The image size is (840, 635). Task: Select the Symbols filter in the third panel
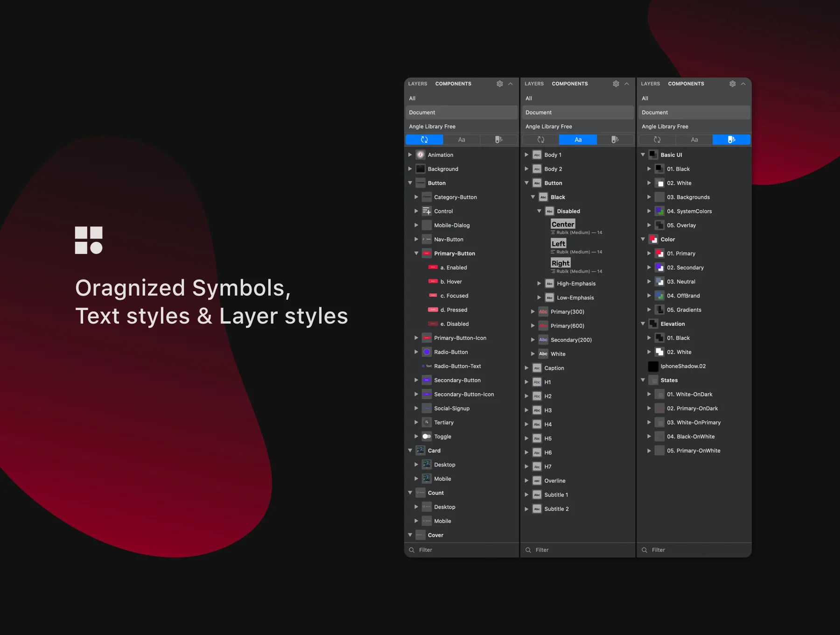click(x=657, y=140)
